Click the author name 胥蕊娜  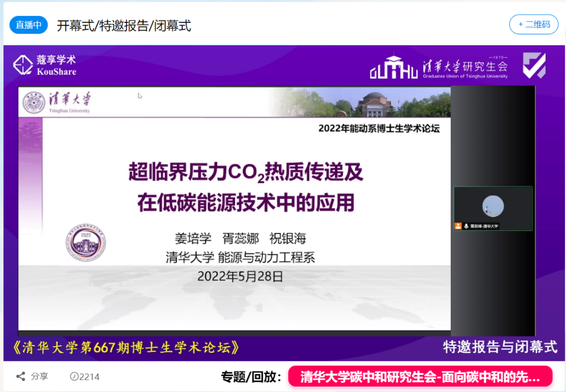240,238
